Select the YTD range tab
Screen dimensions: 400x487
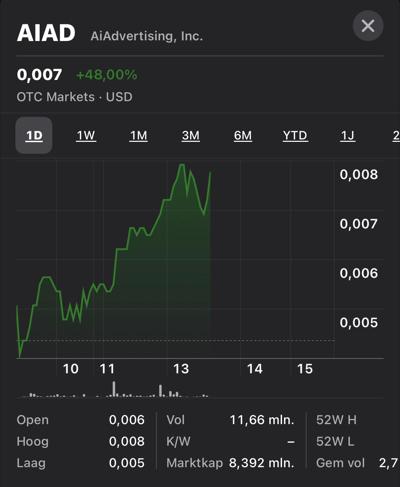point(295,135)
